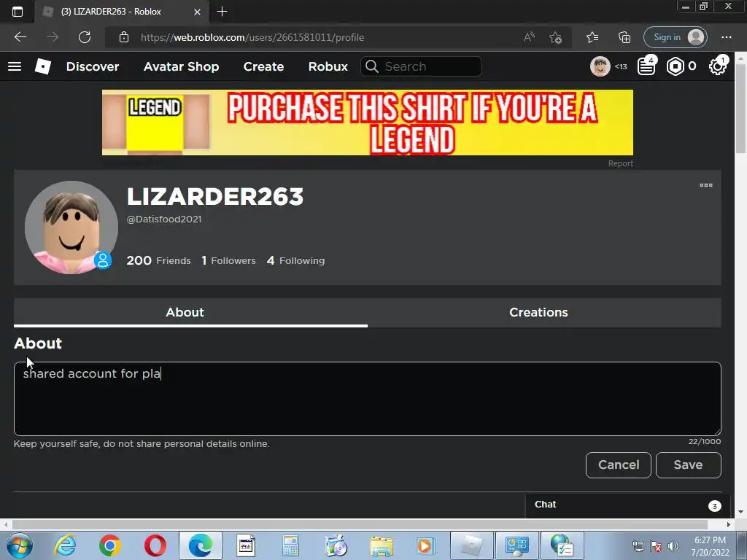Select the LIZARDER263 - Roblox tab
The image size is (747, 560).
click(122, 12)
